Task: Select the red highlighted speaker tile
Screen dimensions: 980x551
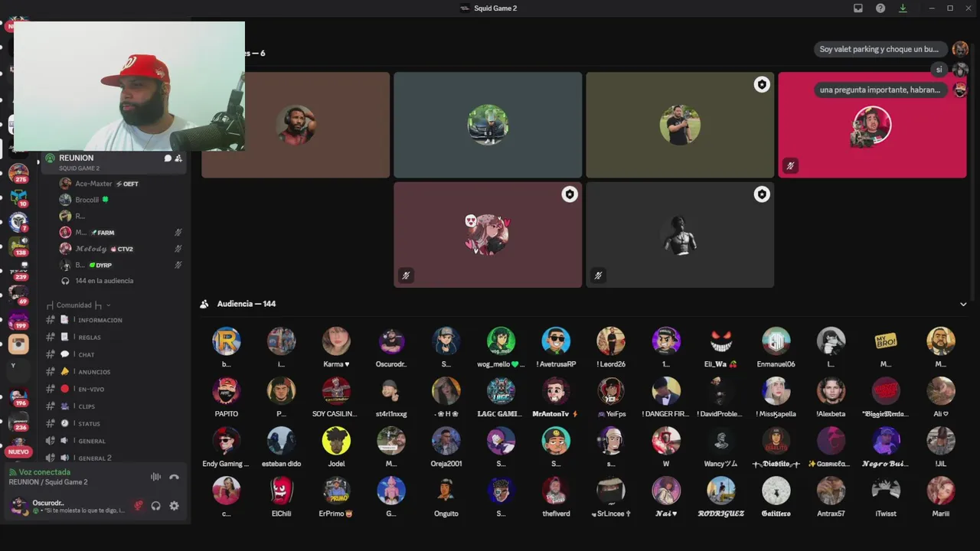Action: 872,125
